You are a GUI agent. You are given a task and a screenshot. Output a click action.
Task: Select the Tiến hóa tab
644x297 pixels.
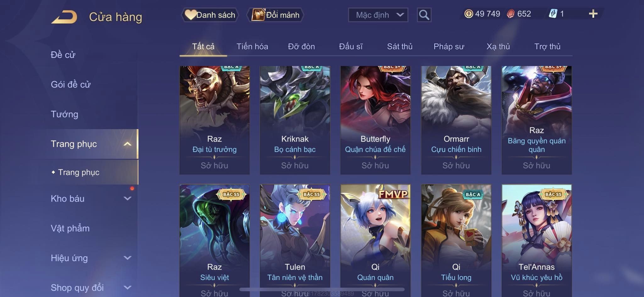(252, 46)
